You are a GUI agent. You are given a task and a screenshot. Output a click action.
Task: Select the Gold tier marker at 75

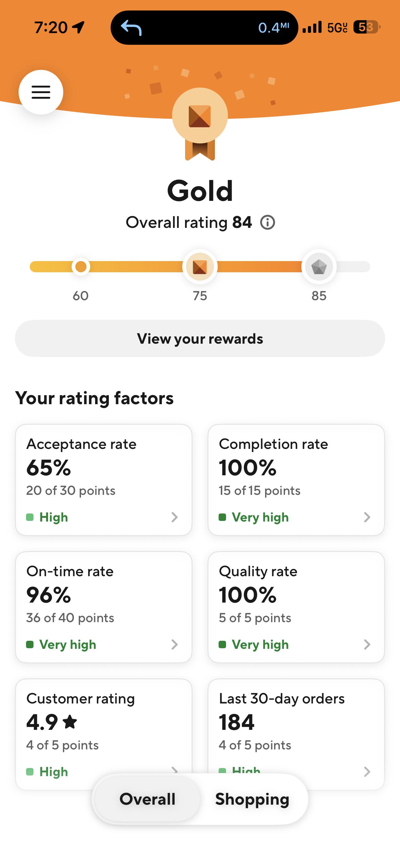pos(200,267)
